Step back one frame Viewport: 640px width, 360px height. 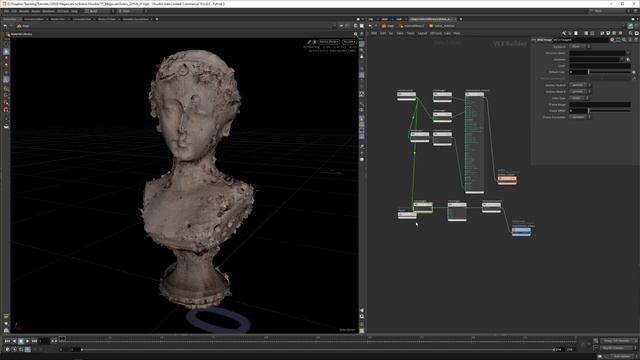[14, 341]
